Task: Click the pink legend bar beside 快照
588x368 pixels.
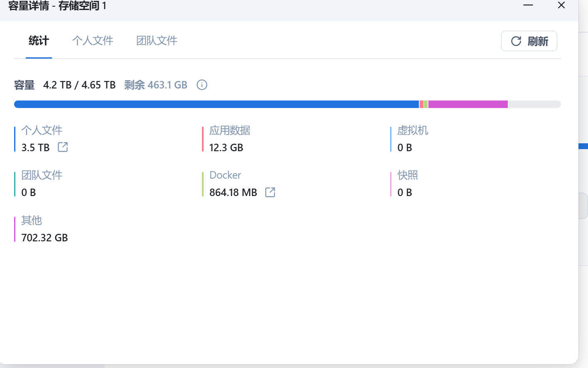Action: tap(391, 184)
